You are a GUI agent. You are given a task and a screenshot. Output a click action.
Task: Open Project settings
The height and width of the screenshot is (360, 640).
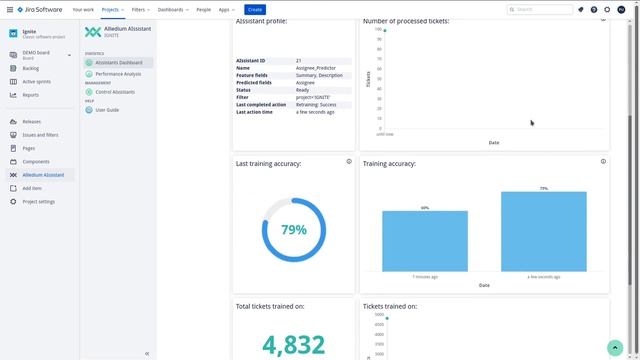coord(40,202)
